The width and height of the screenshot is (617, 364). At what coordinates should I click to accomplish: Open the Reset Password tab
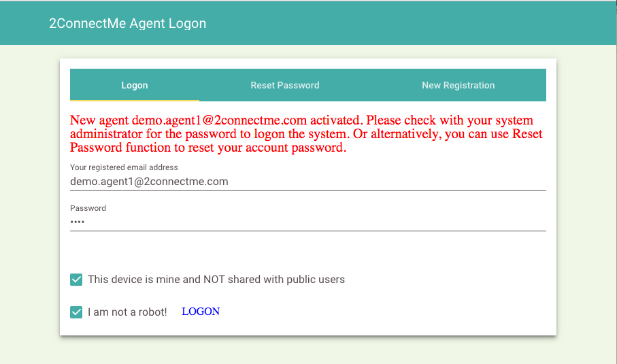click(x=285, y=85)
